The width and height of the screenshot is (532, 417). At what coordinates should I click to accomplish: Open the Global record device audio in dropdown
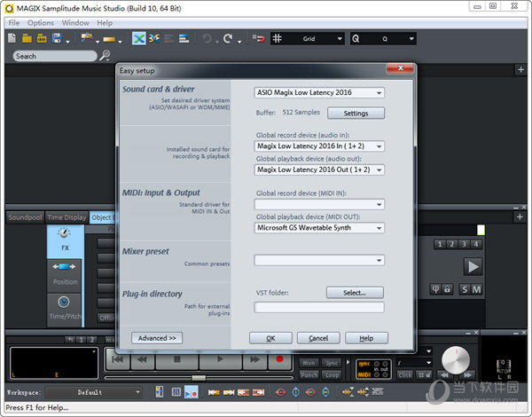(x=319, y=146)
